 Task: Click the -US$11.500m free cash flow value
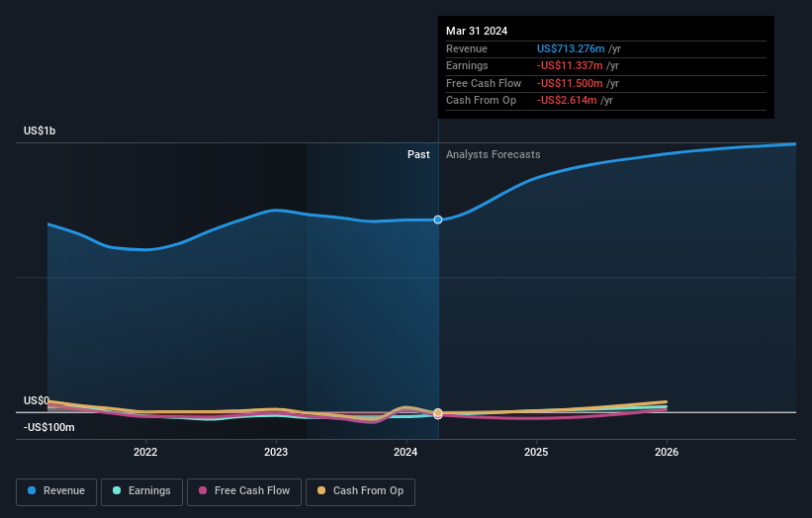click(570, 83)
